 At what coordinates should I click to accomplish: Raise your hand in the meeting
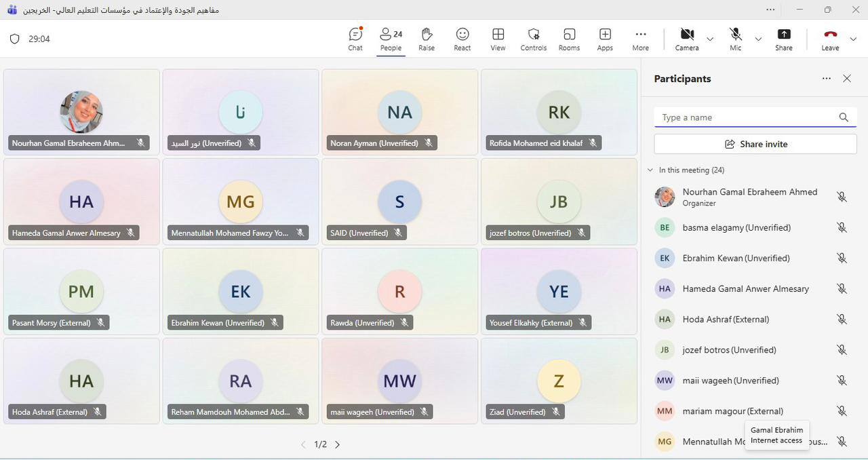(427, 39)
